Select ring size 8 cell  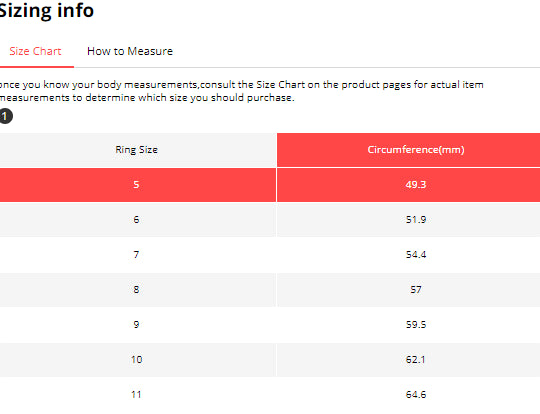(x=137, y=290)
